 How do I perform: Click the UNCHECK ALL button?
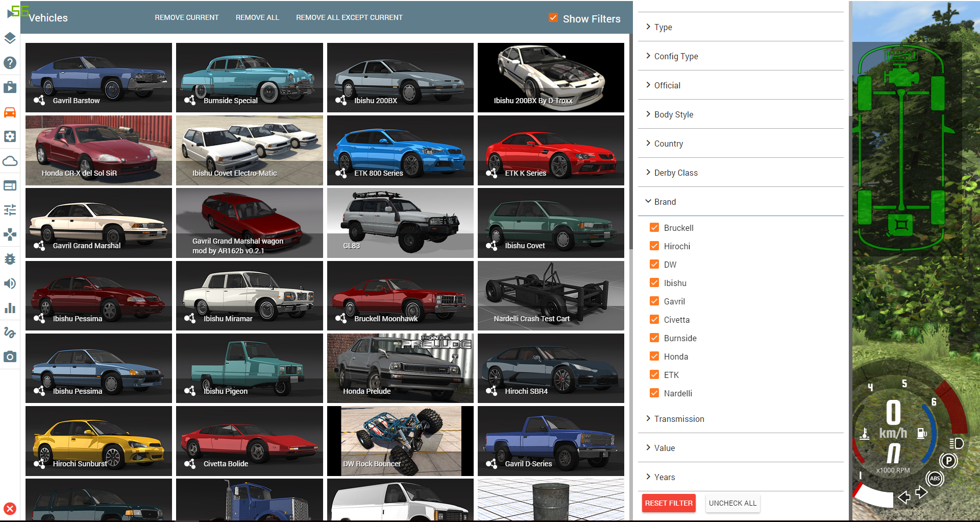click(732, 503)
